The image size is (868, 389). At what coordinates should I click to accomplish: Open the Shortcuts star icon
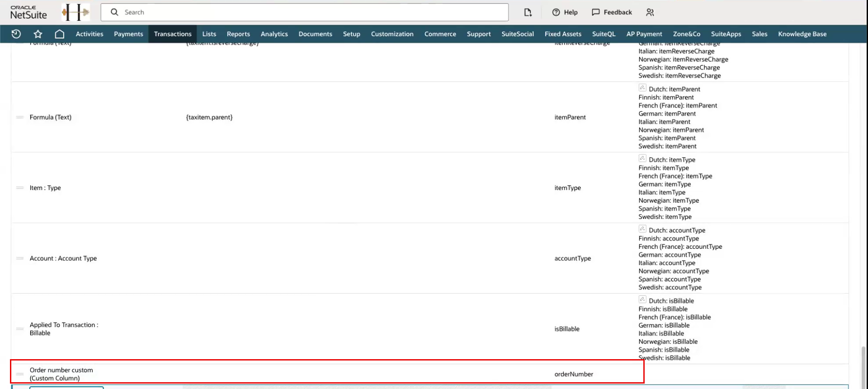38,34
